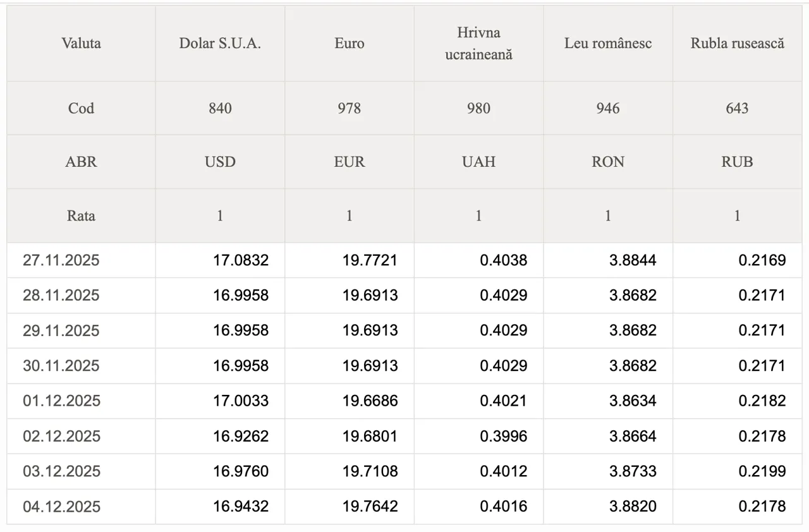Click the Valuta header cell

[81, 44]
